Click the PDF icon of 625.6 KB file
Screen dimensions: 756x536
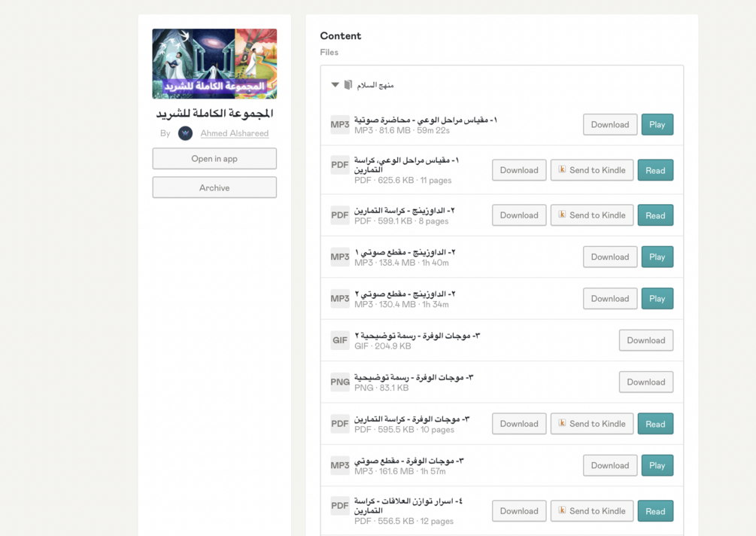(x=340, y=165)
